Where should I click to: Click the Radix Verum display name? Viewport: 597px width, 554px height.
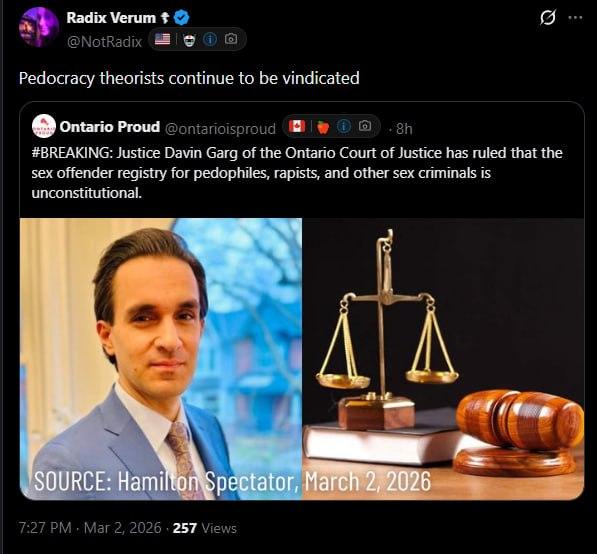pyautogui.click(x=111, y=18)
